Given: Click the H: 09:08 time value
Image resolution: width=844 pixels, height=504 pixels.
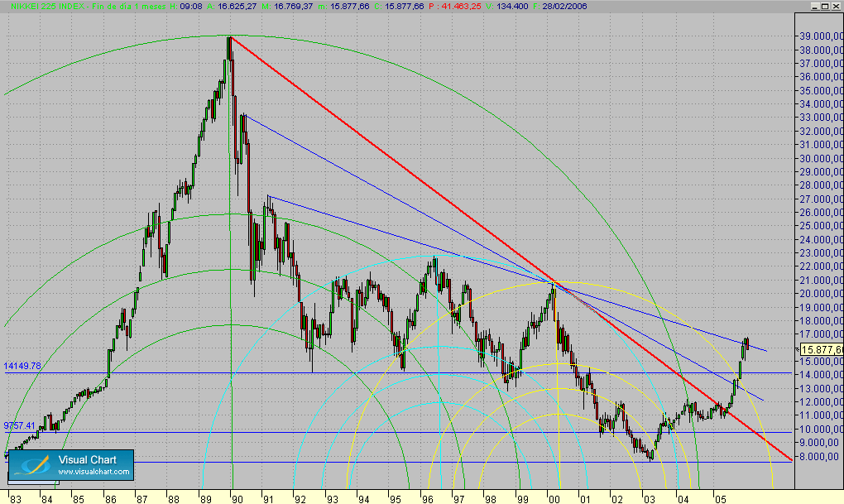Looking at the screenshot, I should pyautogui.click(x=185, y=7).
